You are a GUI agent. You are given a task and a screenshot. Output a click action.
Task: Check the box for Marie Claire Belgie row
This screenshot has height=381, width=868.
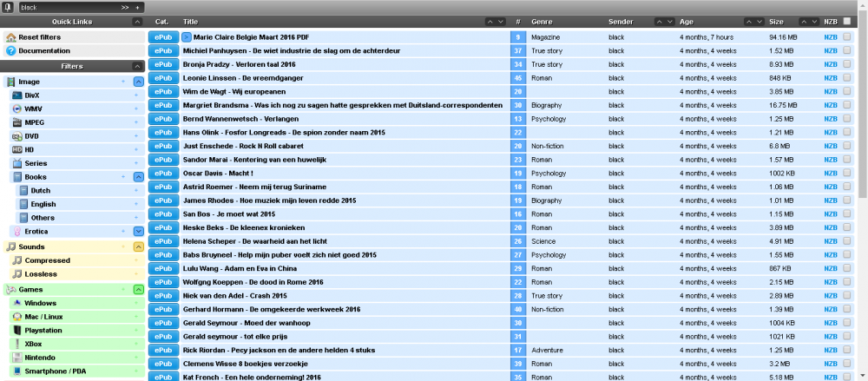847,37
